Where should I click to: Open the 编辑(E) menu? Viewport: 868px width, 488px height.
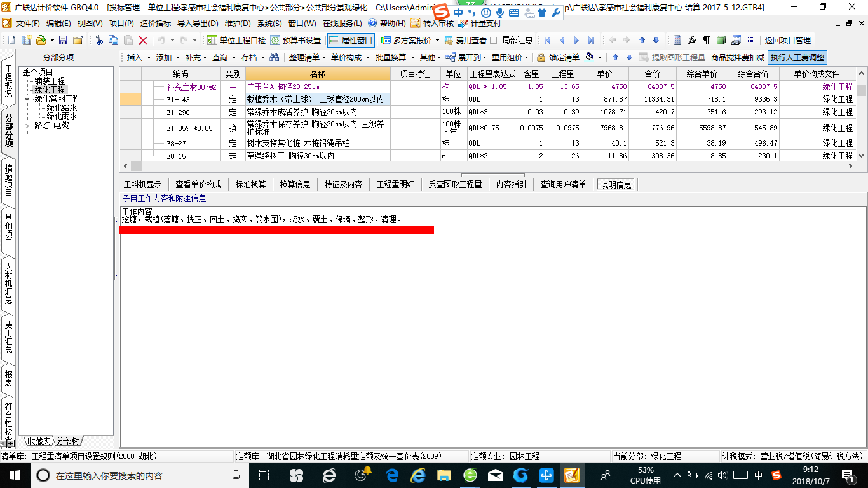pyautogui.click(x=58, y=24)
